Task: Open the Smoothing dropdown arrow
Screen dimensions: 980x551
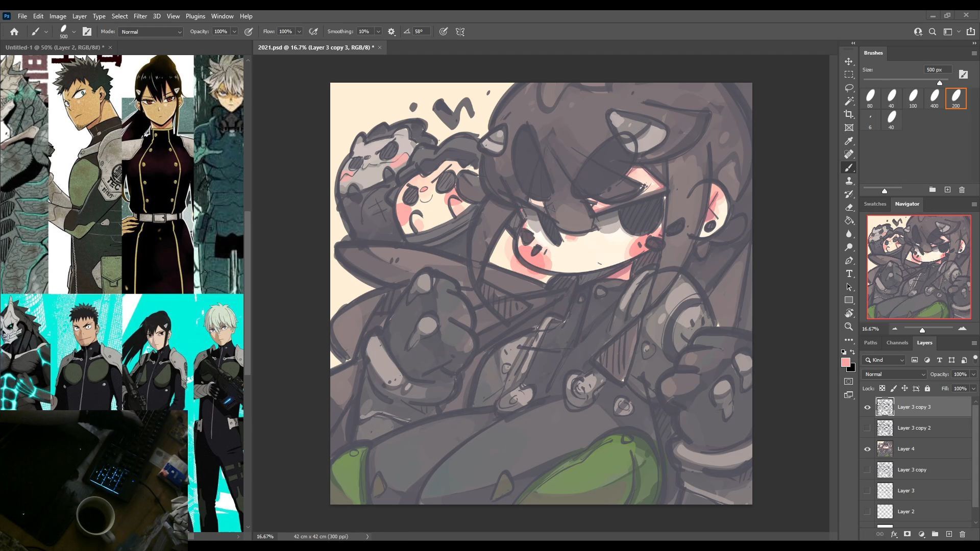Action: pyautogui.click(x=378, y=32)
